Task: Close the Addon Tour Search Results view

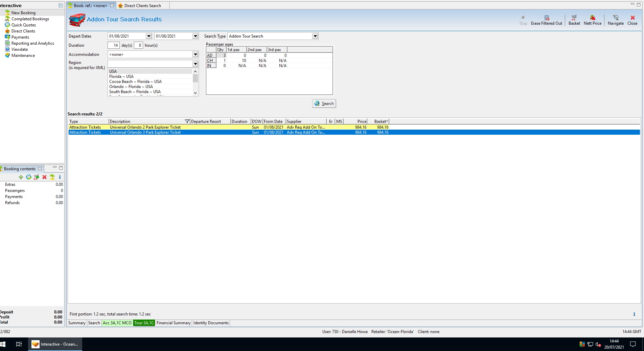Action: pyautogui.click(x=632, y=20)
